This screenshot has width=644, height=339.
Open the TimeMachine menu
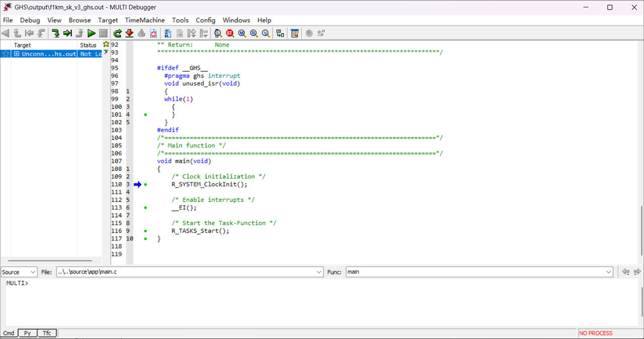click(145, 20)
